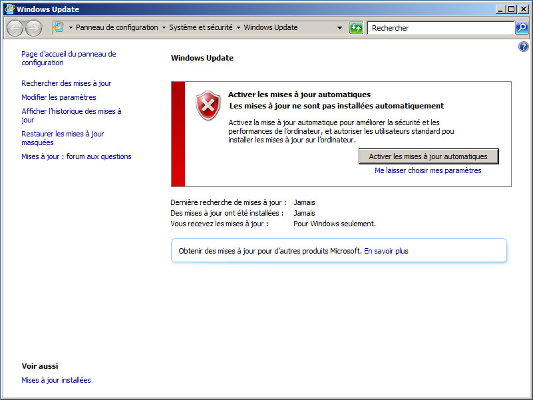Click Rechercher des mises à jour
The image size is (533, 400).
coord(66,83)
